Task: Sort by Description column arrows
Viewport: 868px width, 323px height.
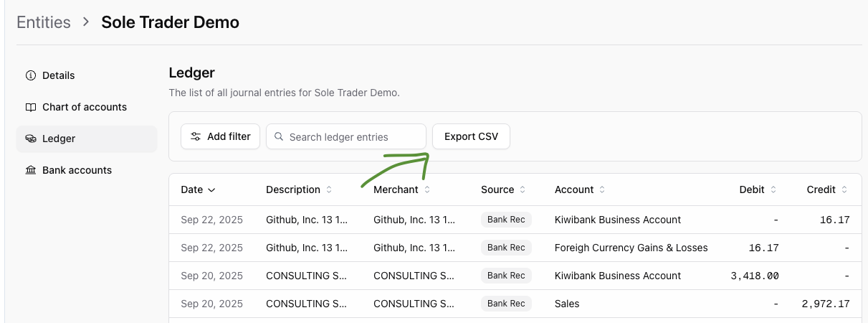Action: coord(329,189)
